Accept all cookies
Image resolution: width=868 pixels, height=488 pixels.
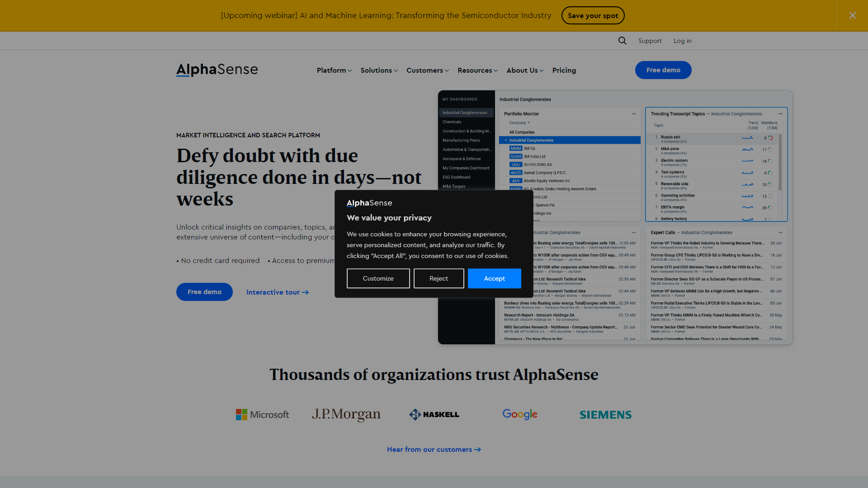point(494,278)
